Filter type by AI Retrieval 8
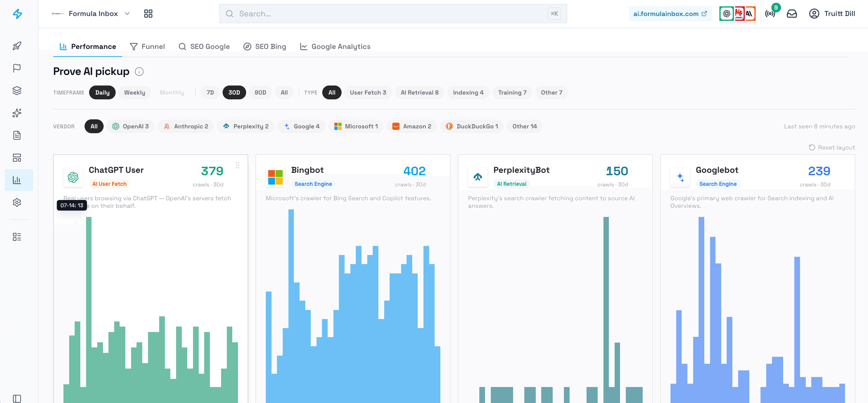Screen dimensions: 868x403 [x=420, y=93]
